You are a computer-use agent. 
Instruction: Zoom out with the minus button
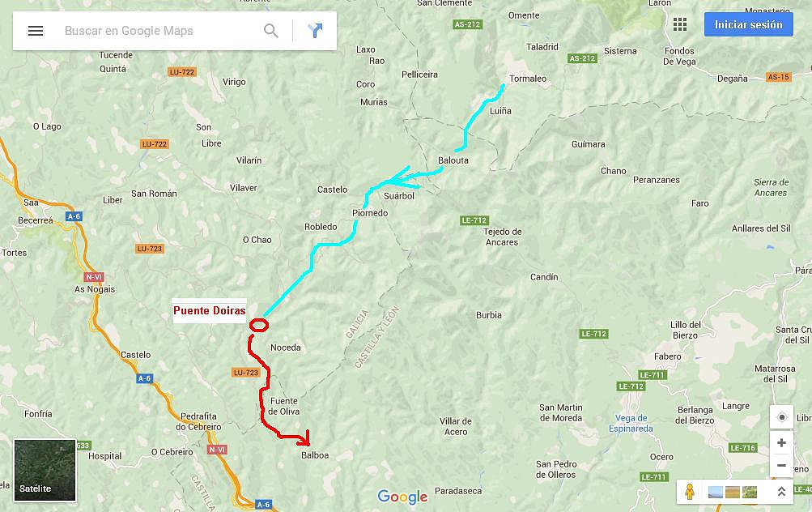point(781,465)
